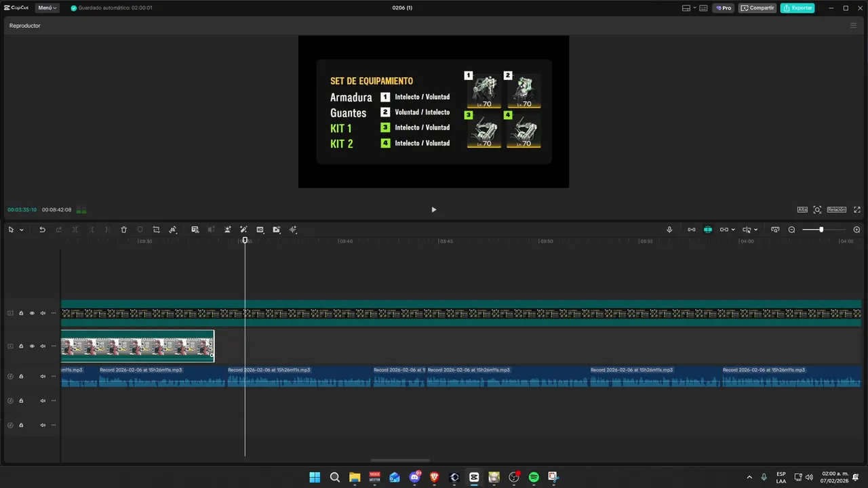
Task: Click the project title 0206 (1)
Action: [402, 8]
